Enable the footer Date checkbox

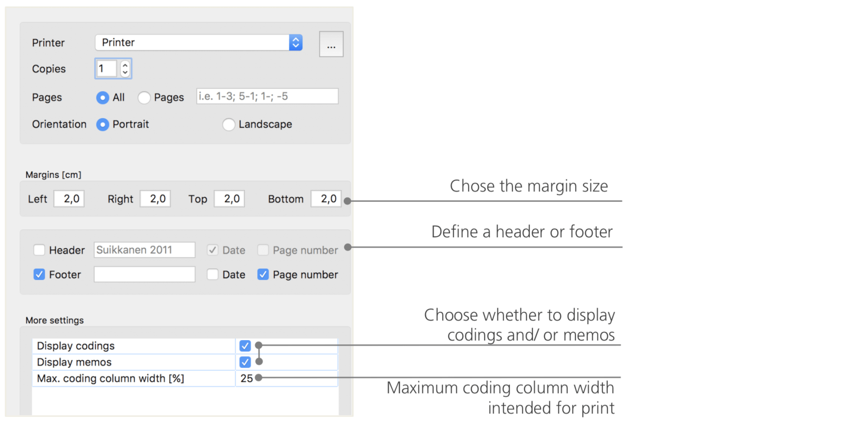tap(212, 274)
